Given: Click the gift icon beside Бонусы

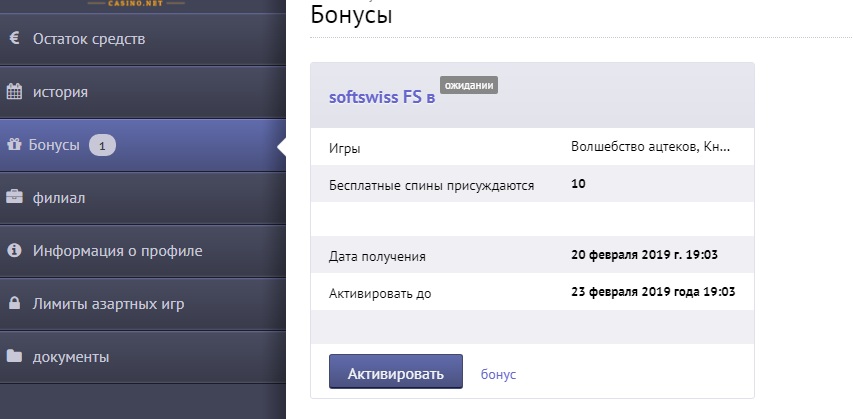Looking at the screenshot, I should (x=14, y=145).
